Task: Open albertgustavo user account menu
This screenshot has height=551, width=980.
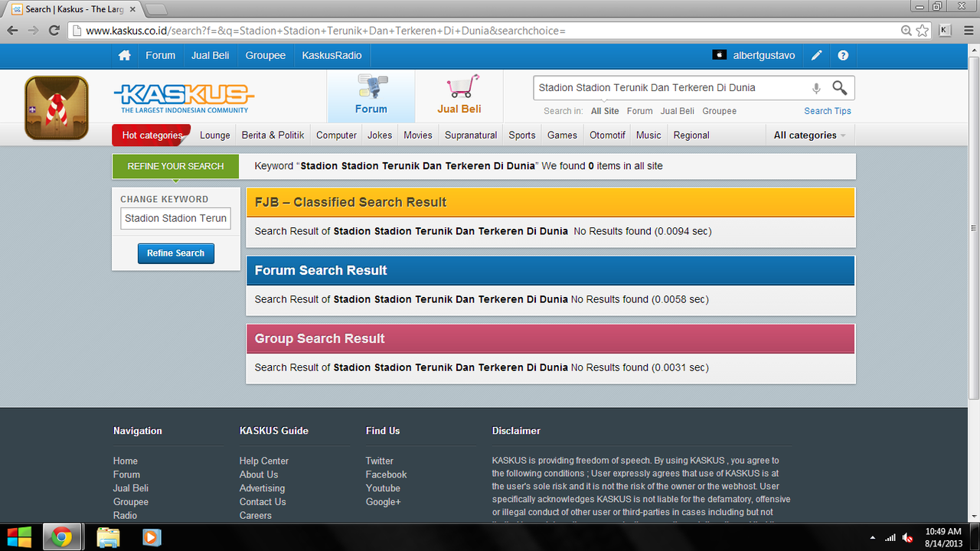Action: click(763, 56)
